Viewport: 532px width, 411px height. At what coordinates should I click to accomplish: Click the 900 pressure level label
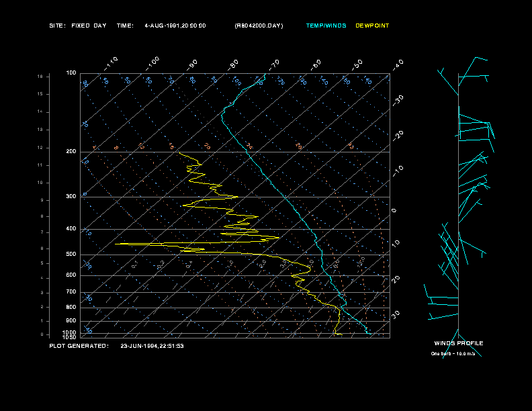pyautogui.click(x=71, y=320)
